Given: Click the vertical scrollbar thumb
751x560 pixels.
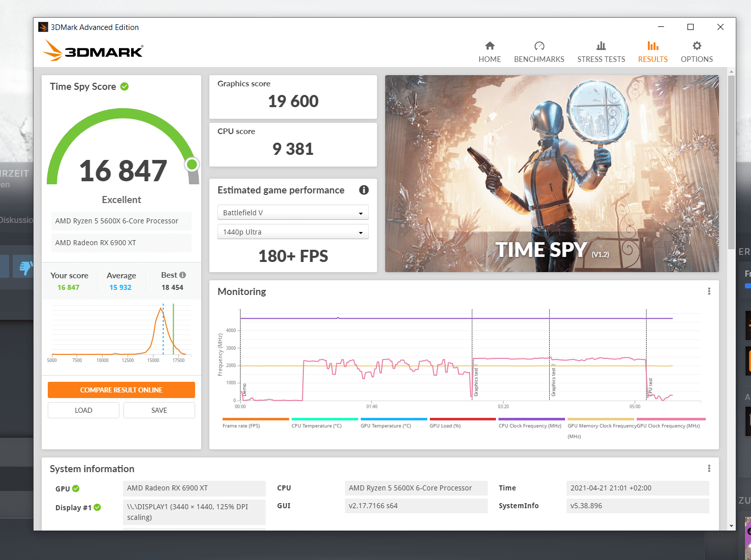Looking at the screenshot, I should pyautogui.click(x=731, y=162).
